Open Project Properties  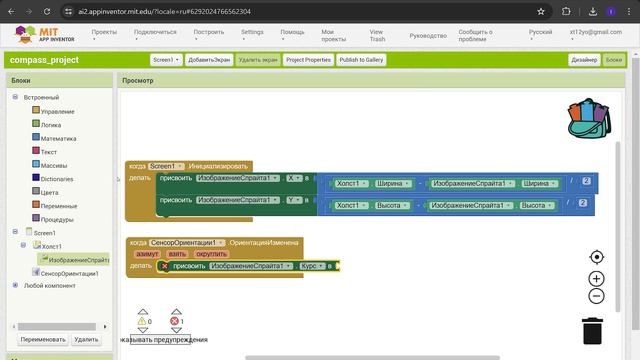[308, 60]
